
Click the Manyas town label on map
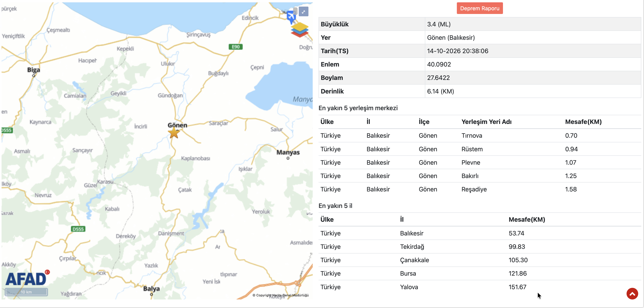coord(288,152)
